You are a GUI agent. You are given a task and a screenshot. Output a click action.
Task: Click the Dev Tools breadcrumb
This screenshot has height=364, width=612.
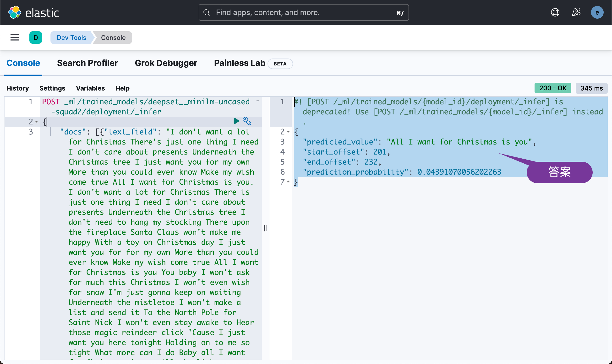point(71,37)
